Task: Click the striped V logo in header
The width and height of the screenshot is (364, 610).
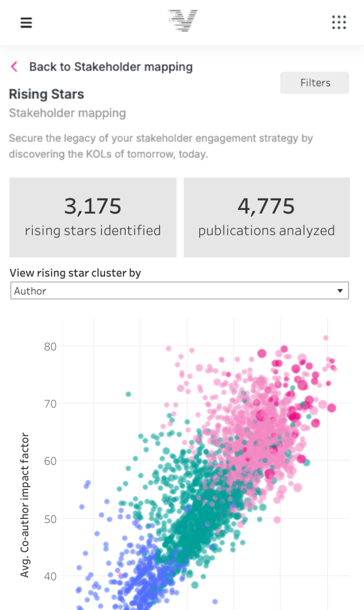Action: [182, 21]
